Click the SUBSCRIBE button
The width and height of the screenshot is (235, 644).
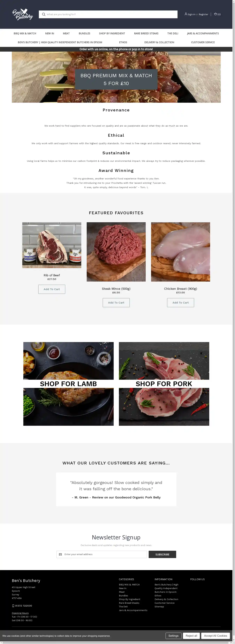(x=162, y=555)
